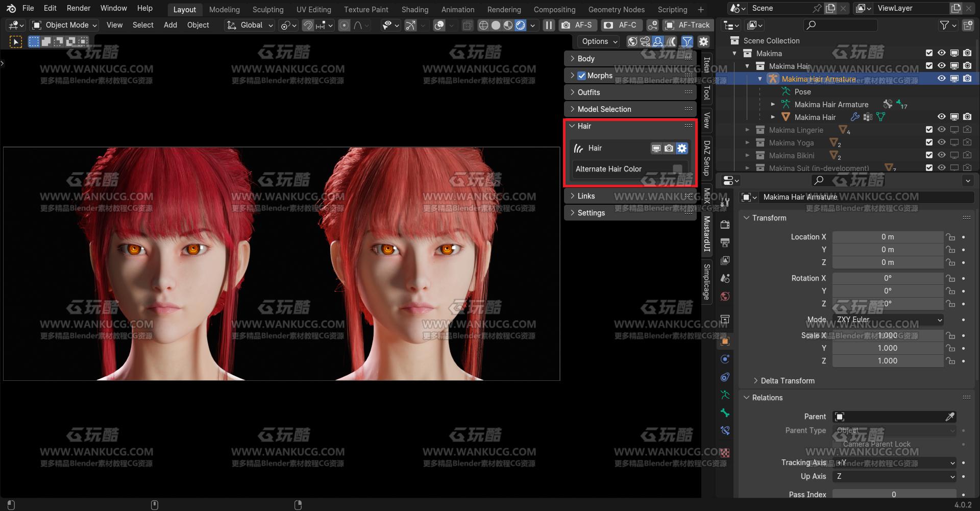Open the Add menu in viewport header

pyautogui.click(x=170, y=25)
